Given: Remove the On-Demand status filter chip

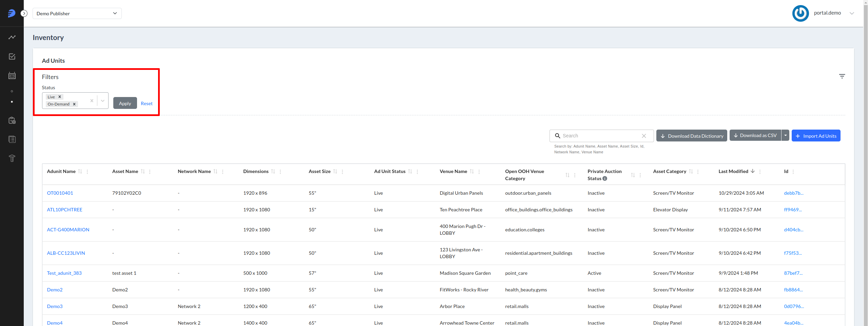Looking at the screenshot, I should 74,104.
